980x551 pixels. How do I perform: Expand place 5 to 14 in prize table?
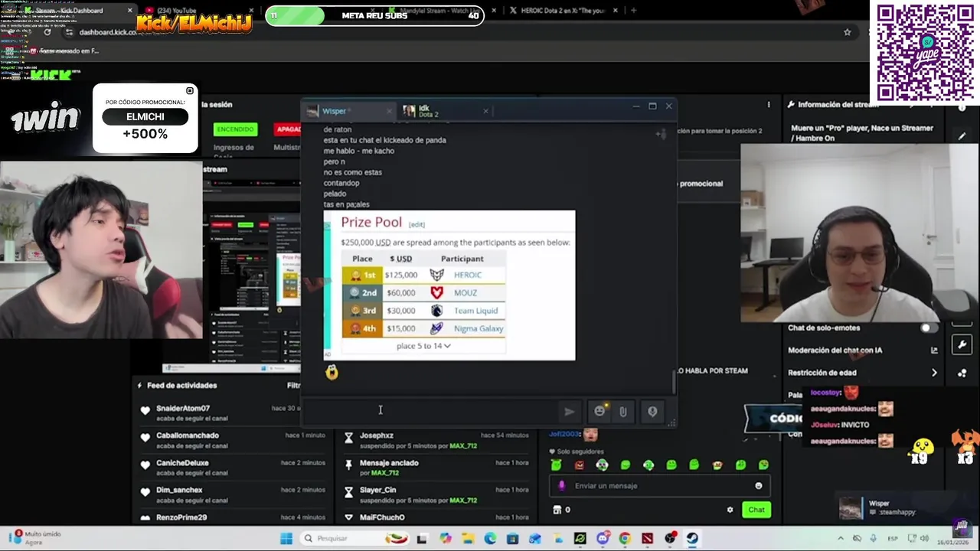(423, 346)
